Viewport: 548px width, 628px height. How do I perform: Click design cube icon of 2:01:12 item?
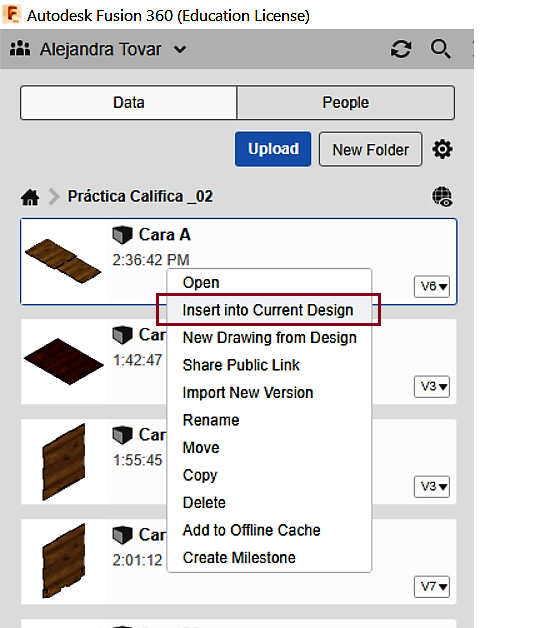(x=122, y=535)
